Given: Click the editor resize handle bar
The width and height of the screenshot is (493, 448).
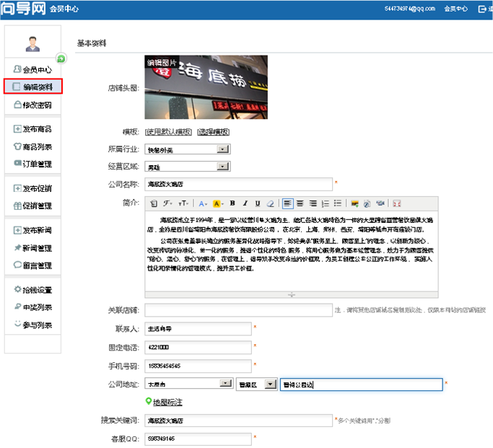Looking at the screenshot, I should pos(292,294).
